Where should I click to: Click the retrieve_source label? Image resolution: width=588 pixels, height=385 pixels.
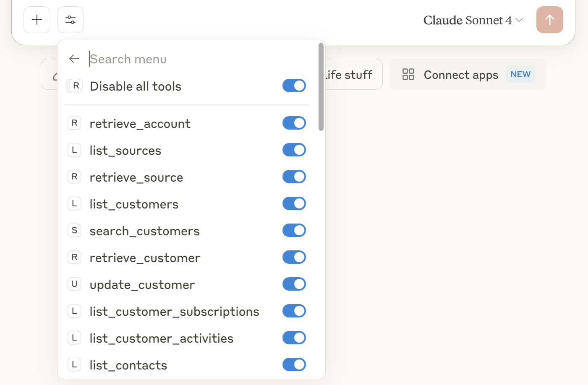point(136,177)
